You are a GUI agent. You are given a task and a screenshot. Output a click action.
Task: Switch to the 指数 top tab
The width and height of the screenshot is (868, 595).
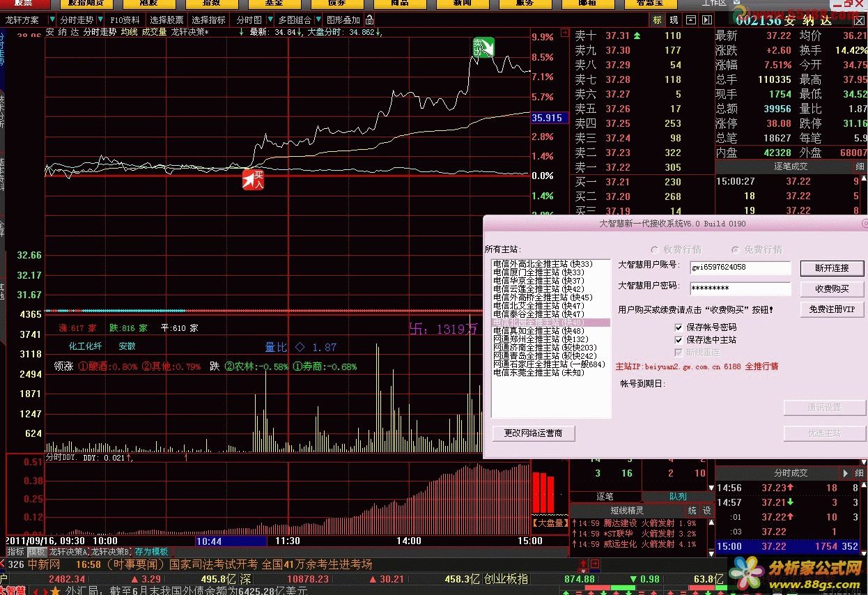click(211, 3)
